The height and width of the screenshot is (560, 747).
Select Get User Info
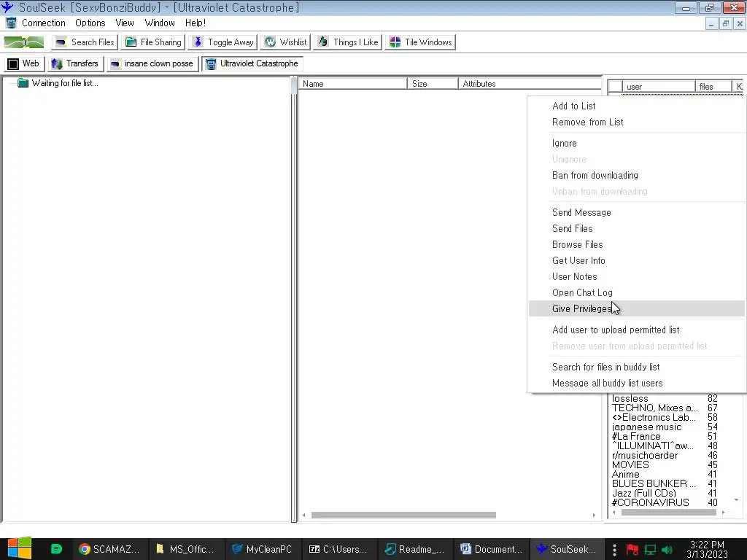click(636, 261)
